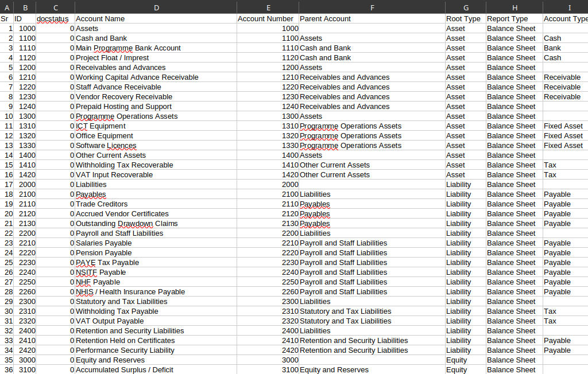Select column D header

click(x=156, y=7)
